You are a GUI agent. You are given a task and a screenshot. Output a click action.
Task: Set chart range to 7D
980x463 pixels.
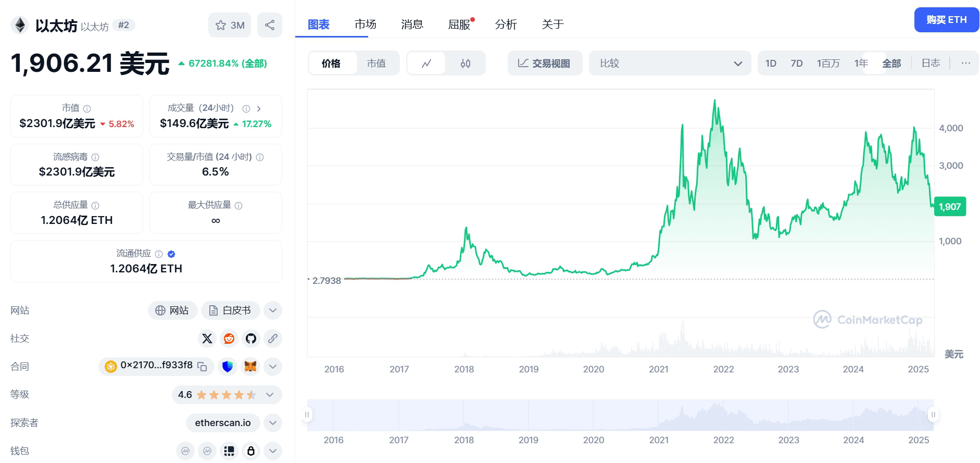(x=797, y=63)
